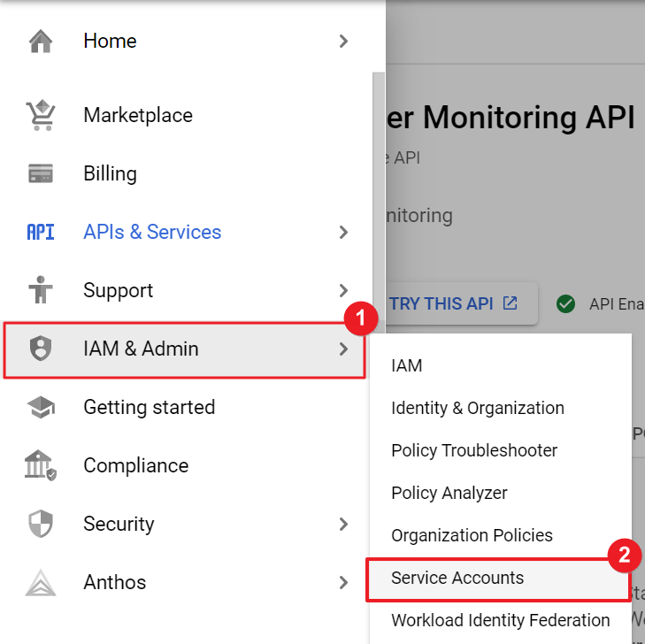Click the Compliance building icon

pos(41,465)
